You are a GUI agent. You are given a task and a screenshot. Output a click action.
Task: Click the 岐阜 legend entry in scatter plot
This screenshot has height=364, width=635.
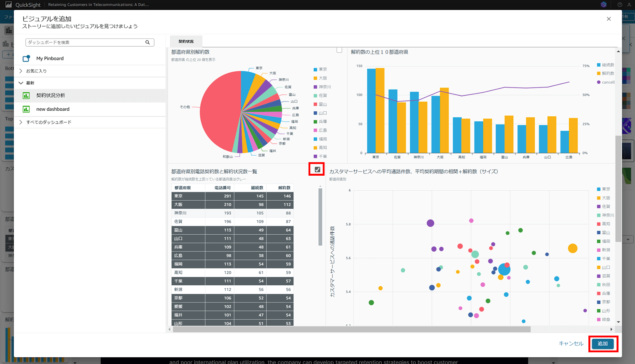[x=604, y=320]
